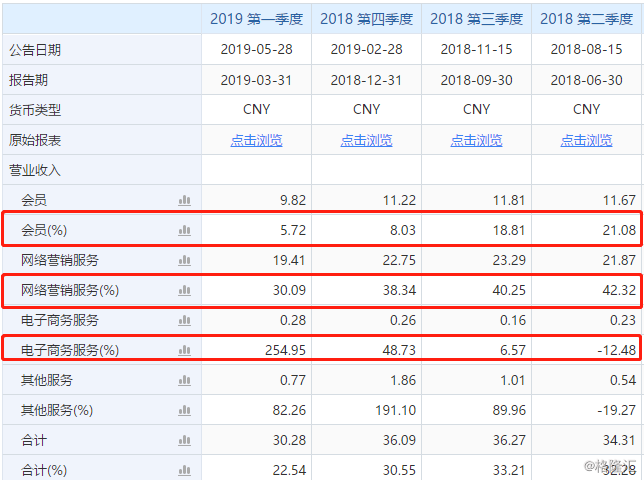Select the 2018 第四季度 column header
This screenshot has height=480, width=644.
(366, 19)
